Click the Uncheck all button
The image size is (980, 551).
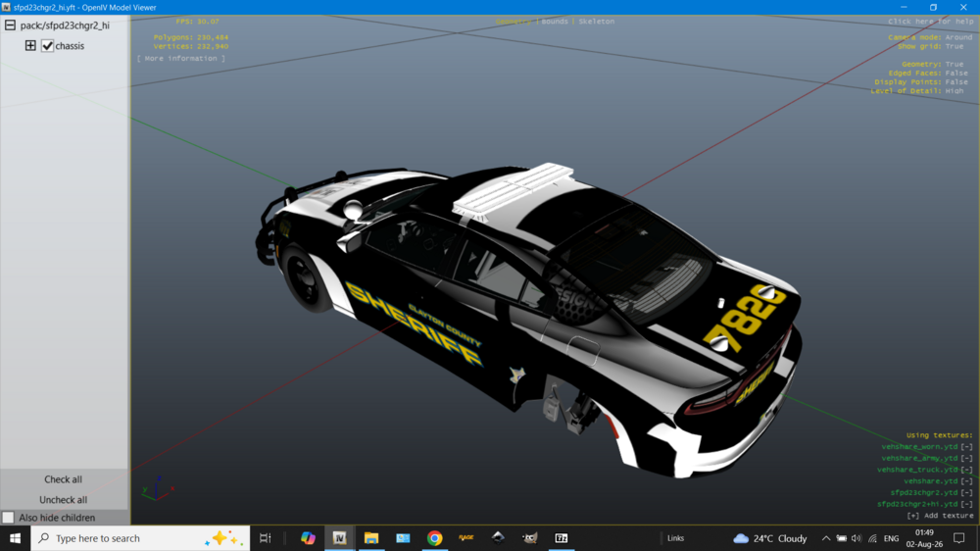pos(63,500)
